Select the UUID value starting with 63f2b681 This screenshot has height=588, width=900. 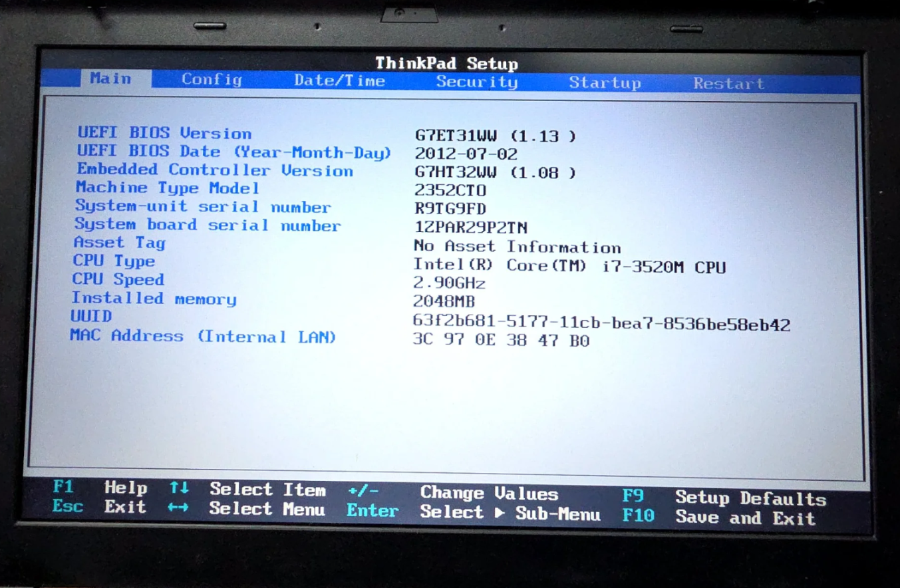click(x=601, y=323)
